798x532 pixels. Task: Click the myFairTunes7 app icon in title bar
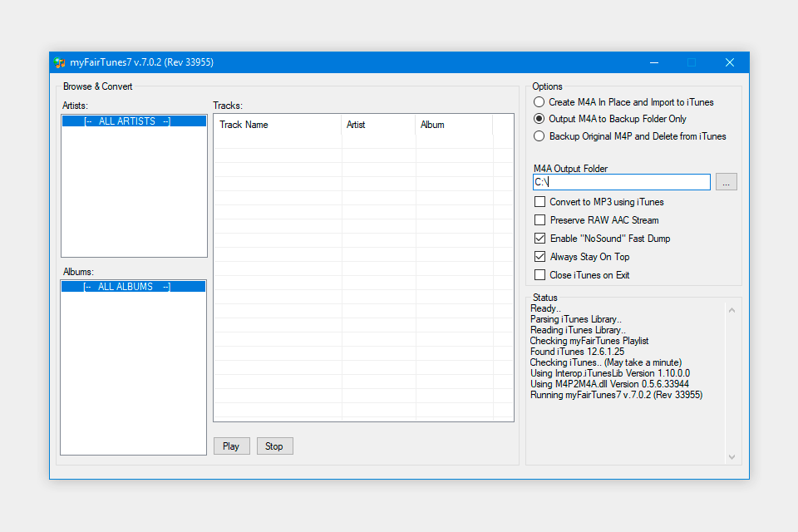[60, 62]
